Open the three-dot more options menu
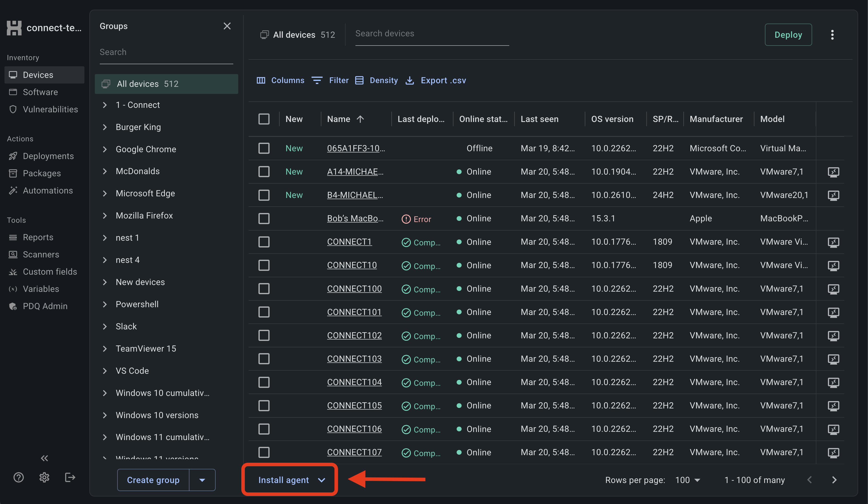This screenshot has height=504, width=868. pos(832,35)
